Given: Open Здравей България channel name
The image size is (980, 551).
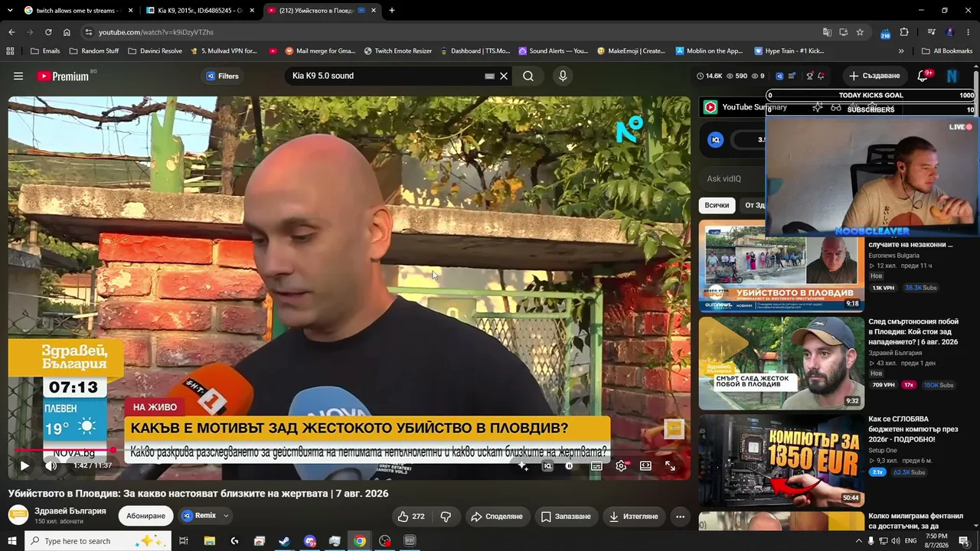Looking at the screenshot, I should (x=70, y=511).
